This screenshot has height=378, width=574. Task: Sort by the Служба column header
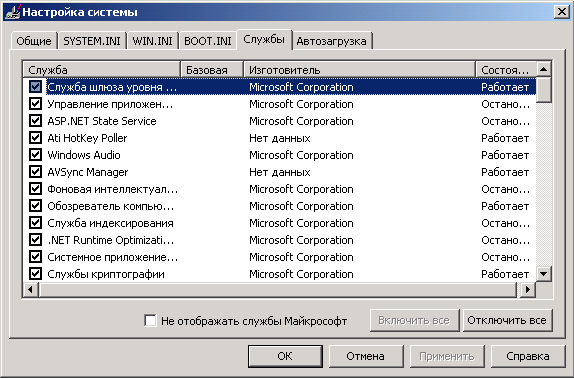[x=102, y=70]
